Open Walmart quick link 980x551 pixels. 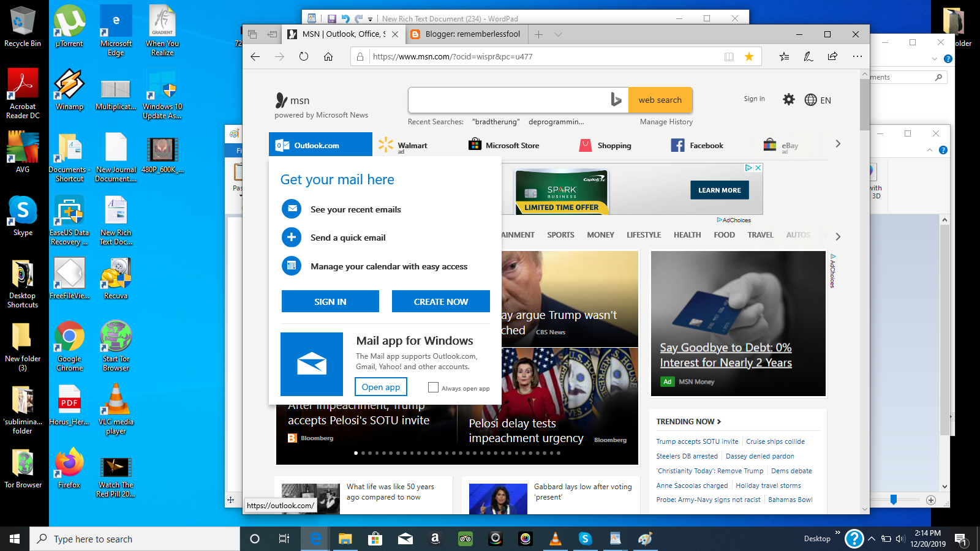click(x=403, y=145)
